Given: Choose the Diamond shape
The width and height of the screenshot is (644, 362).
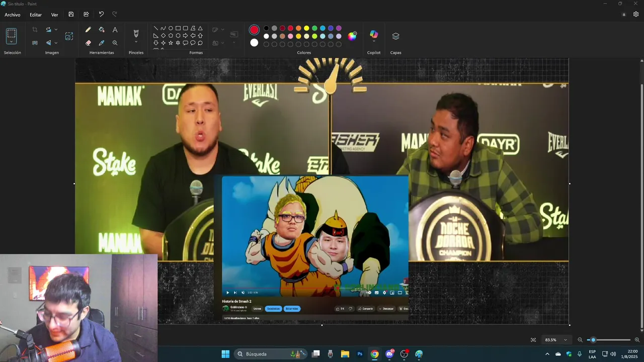Looking at the screenshot, I should coord(163,36).
